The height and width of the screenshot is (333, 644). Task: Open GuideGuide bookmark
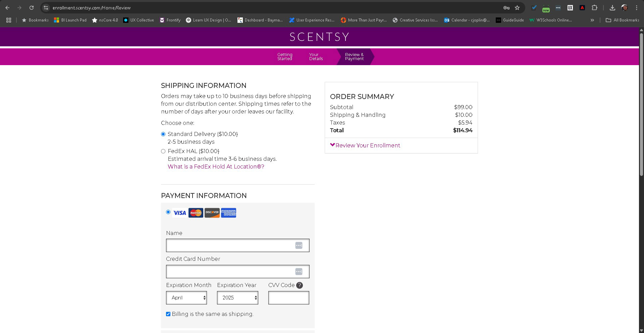510,20
